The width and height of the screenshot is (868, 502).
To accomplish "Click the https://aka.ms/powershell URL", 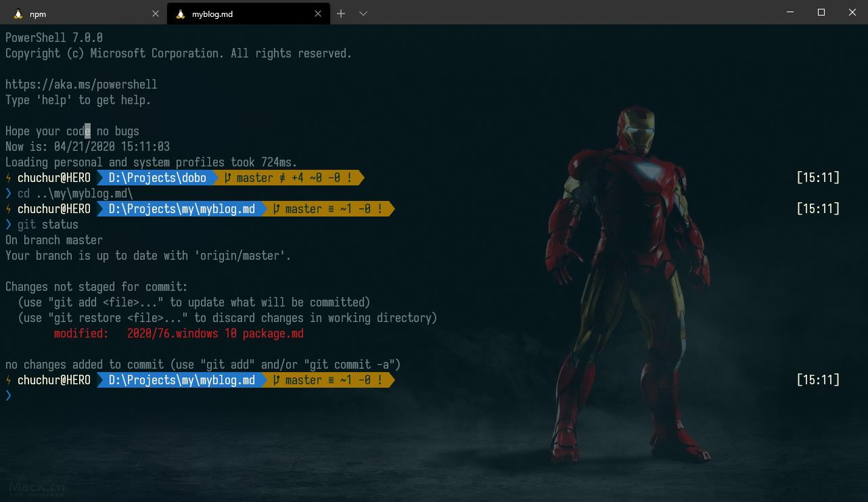I will pyautogui.click(x=81, y=85).
